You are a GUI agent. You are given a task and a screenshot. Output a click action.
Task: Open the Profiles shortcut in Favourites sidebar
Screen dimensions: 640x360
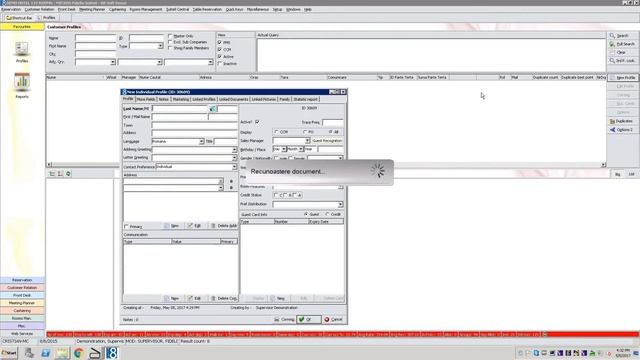(x=22, y=52)
